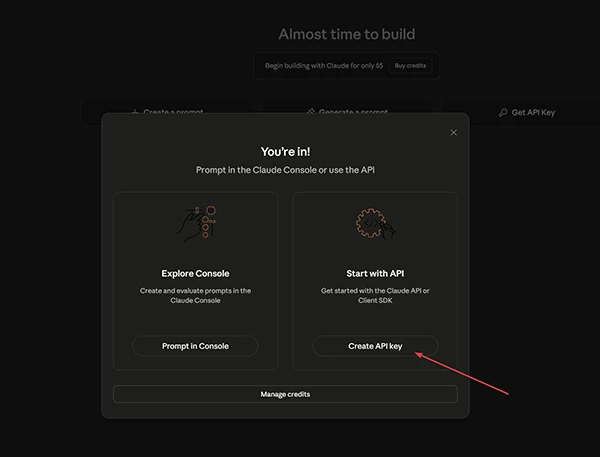Select the Create a prompt label

[x=175, y=112]
